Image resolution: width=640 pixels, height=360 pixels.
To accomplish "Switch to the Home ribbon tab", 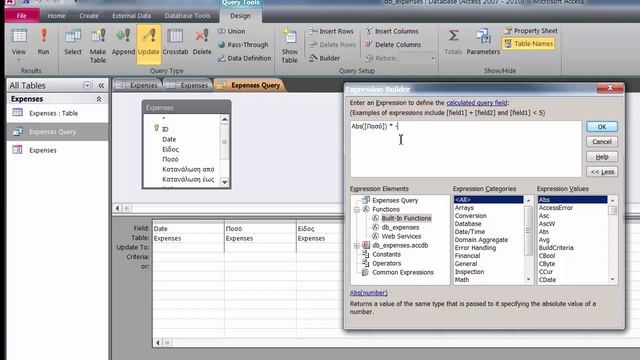I will pos(56,16).
